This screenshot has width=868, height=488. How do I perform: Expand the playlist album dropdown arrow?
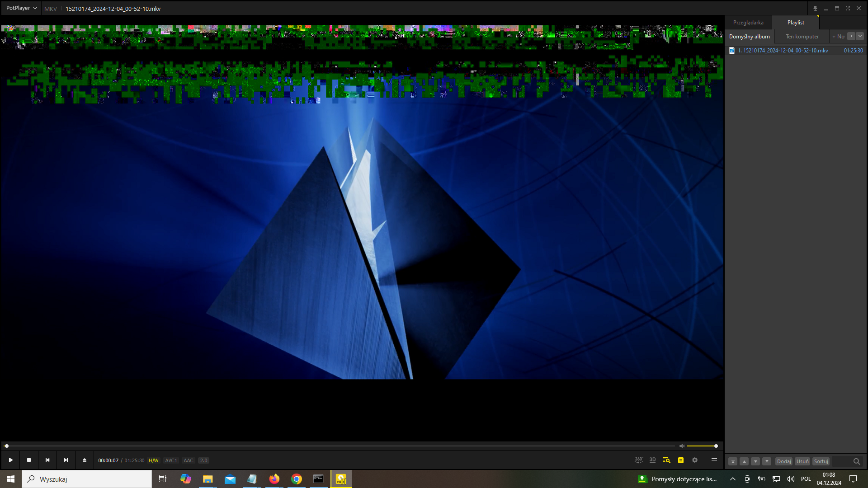coord(860,36)
